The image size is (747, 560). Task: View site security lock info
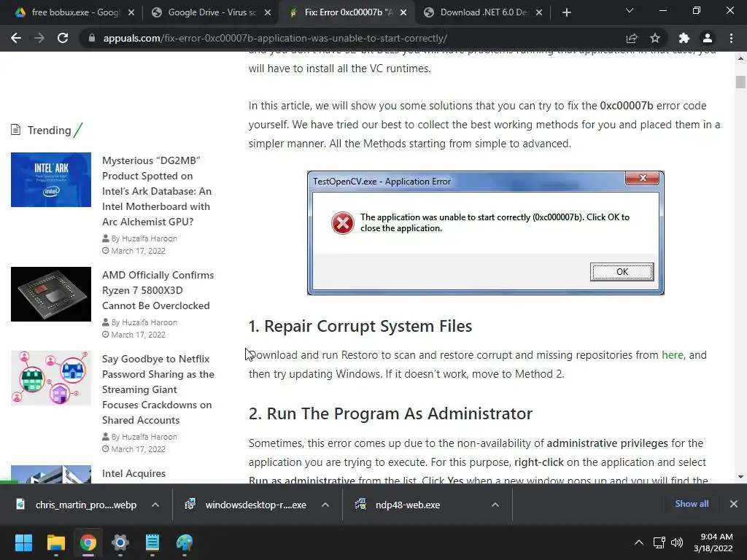click(92, 38)
